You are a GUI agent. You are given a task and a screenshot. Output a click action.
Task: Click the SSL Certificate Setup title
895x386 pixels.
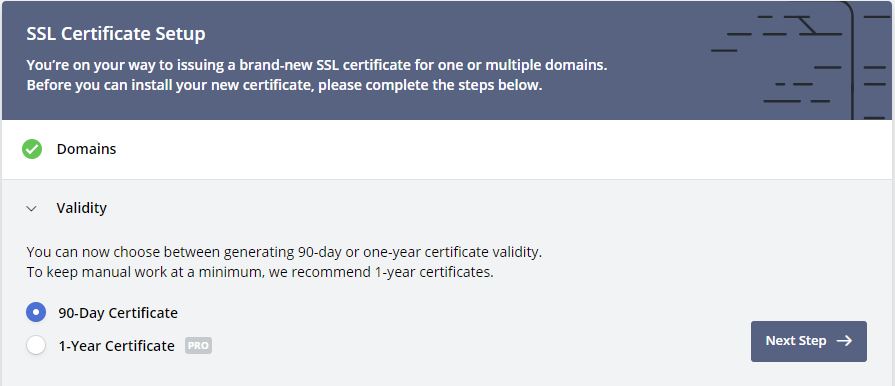coord(116,34)
